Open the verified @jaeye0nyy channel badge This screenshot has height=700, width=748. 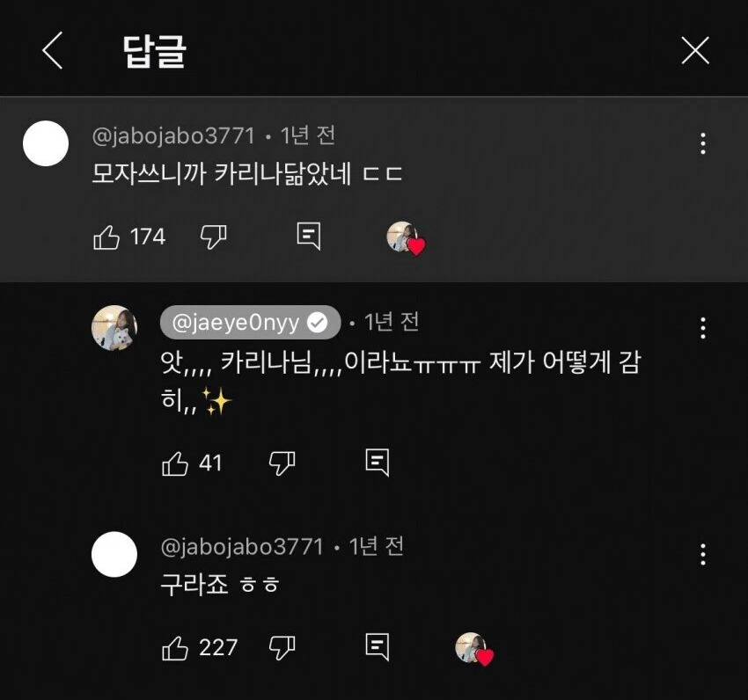[x=250, y=323]
